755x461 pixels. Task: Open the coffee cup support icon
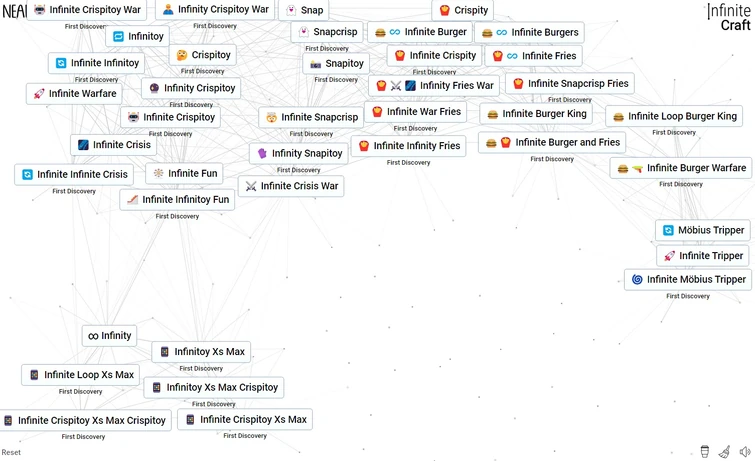[x=704, y=451]
